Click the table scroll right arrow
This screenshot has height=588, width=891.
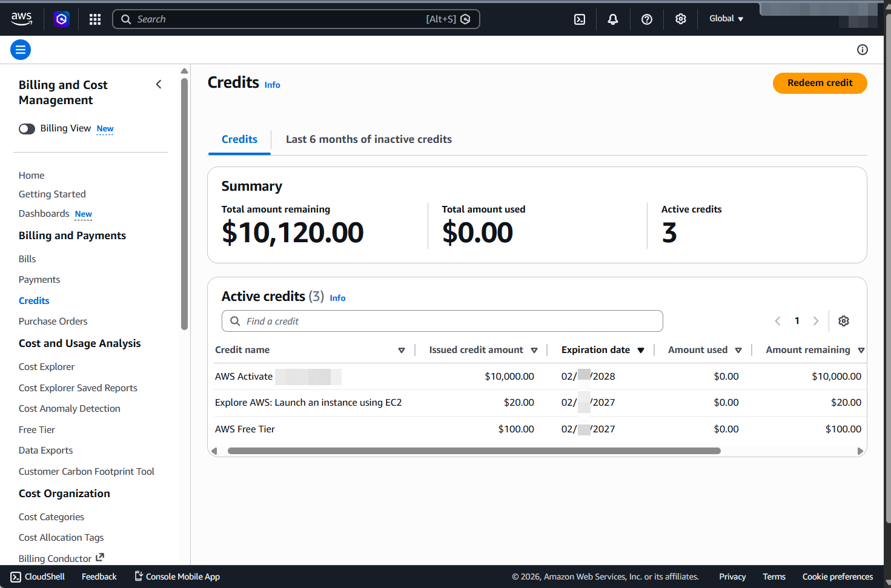click(x=860, y=451)
